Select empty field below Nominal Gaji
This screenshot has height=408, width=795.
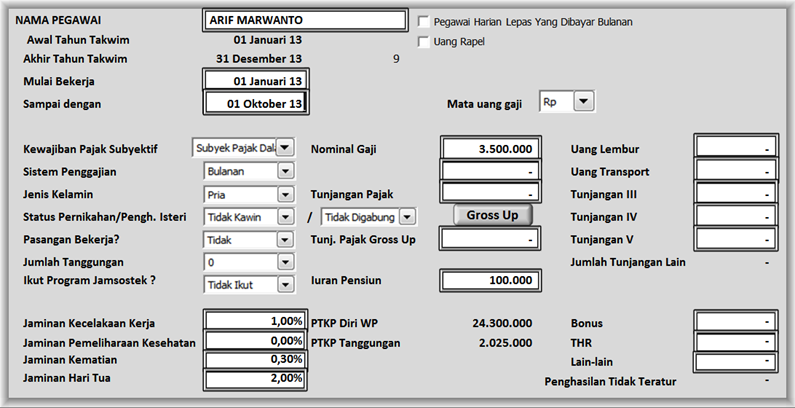pos(490,171)
